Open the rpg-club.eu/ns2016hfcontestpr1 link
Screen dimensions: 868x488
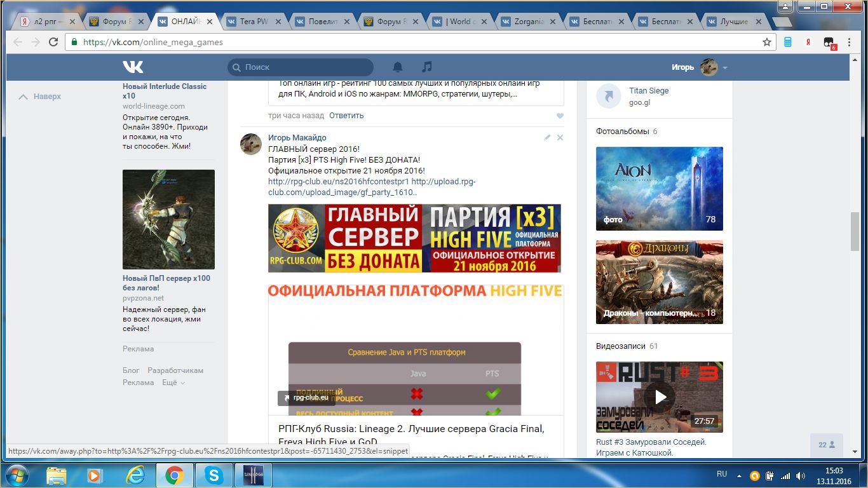pos(339,181)
